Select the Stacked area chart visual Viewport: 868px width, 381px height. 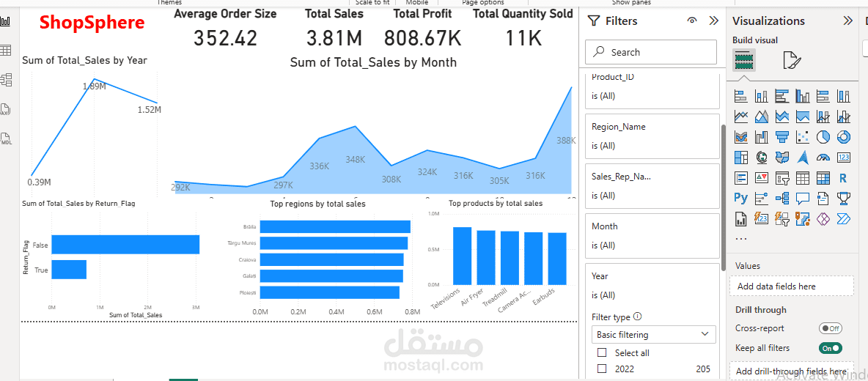782,116
